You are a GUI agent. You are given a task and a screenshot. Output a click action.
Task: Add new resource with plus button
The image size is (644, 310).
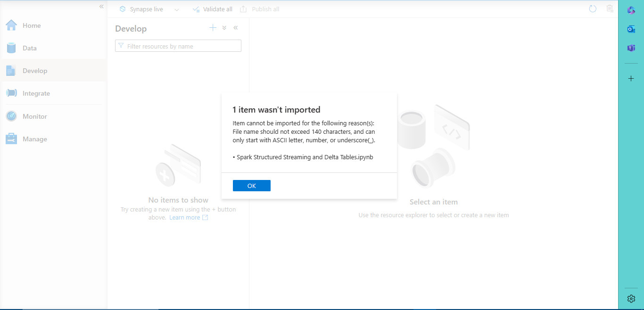pyautogui.click(x=213, y=28)
